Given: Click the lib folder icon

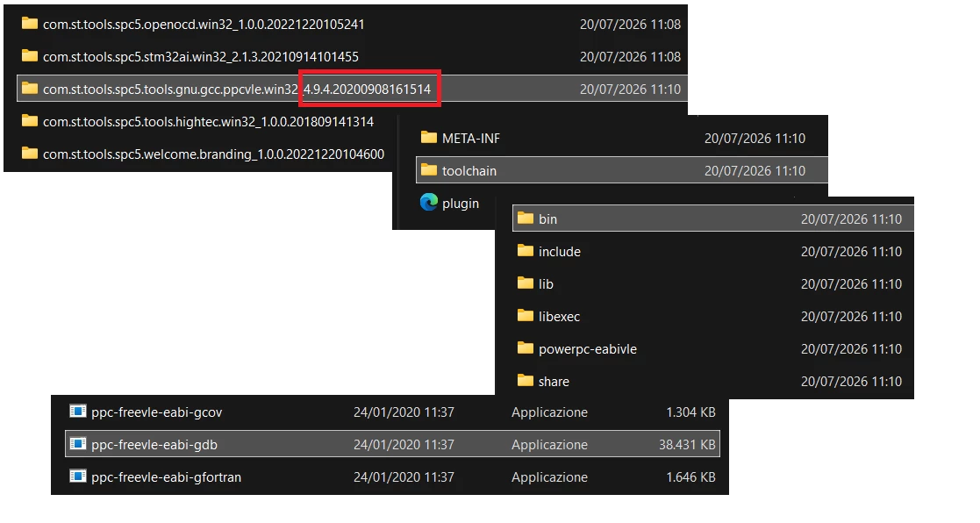Looking at the screenshot, I should tap(526, 283).
